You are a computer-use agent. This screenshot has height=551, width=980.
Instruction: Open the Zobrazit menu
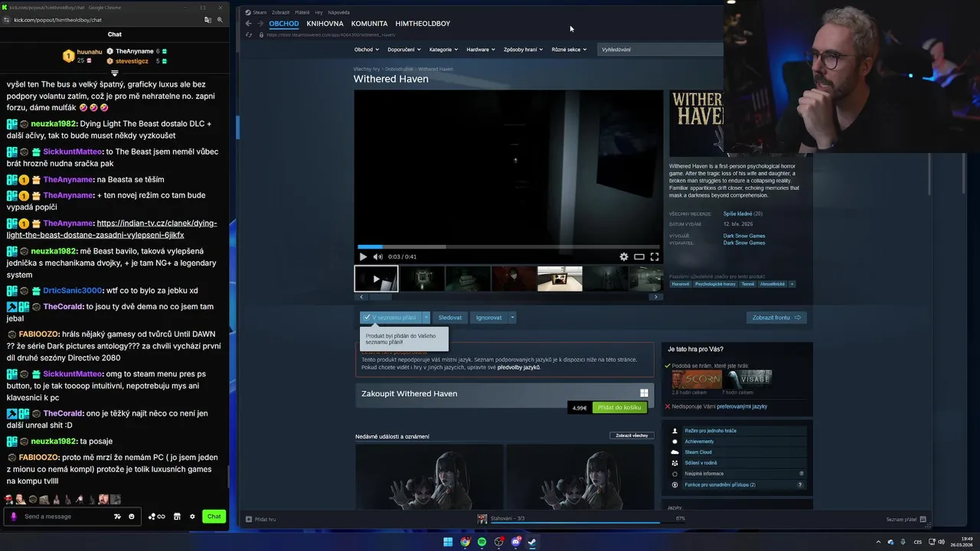click(280, 12)
